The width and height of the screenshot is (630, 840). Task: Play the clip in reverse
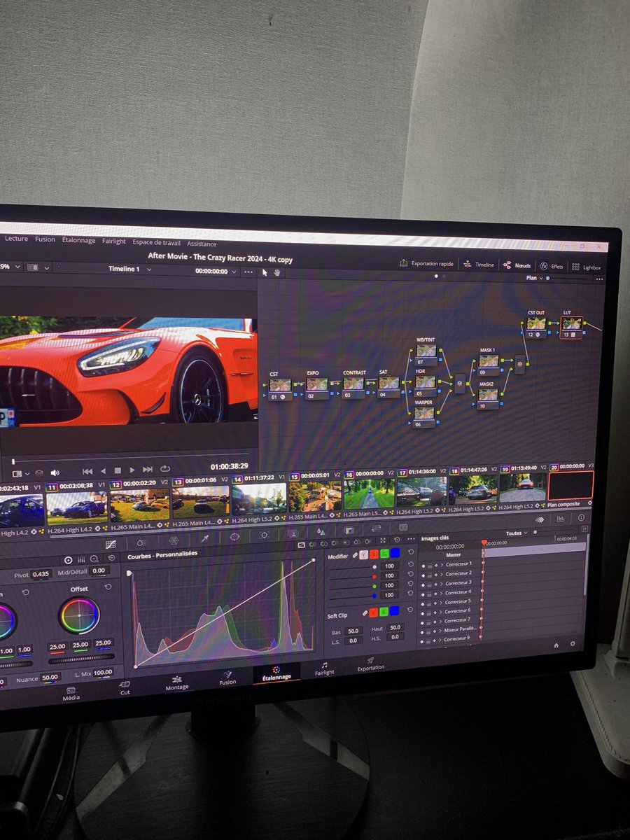104,470
